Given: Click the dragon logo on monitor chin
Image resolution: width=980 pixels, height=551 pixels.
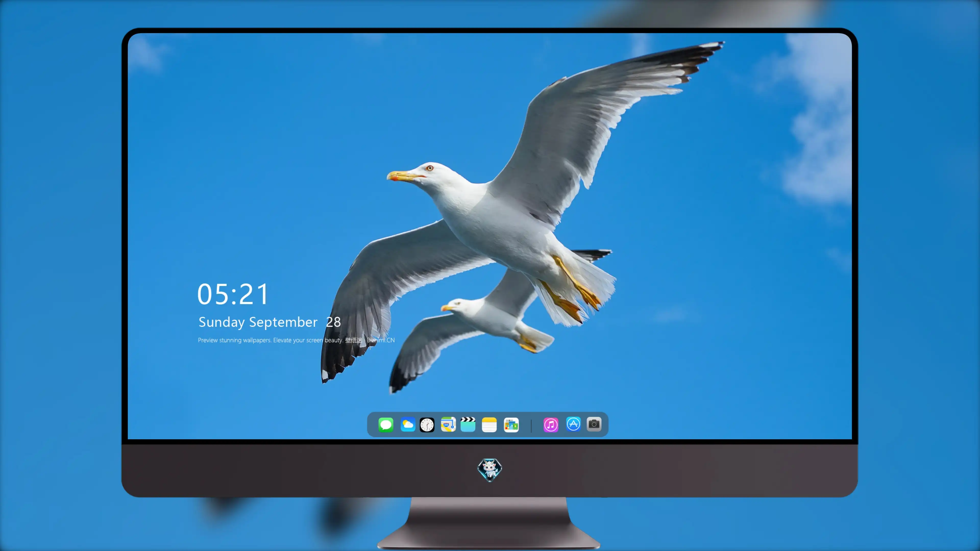Looking at the screenshot, I should pos(490,470).
